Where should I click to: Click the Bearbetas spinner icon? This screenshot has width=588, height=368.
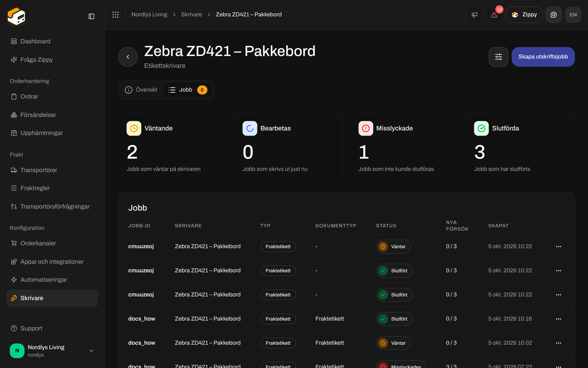pos(250,128)
